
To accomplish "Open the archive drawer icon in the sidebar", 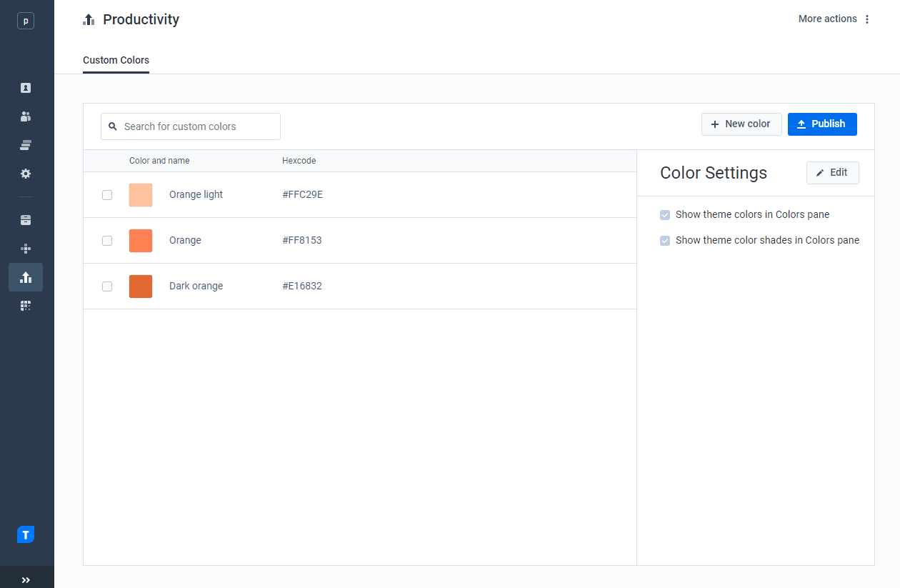I will [26, 220].
